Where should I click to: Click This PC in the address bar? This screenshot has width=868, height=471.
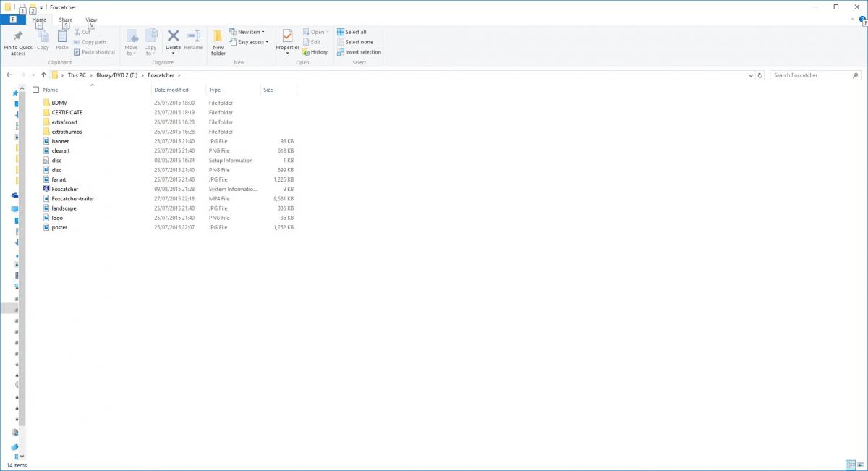coord(77,75)
